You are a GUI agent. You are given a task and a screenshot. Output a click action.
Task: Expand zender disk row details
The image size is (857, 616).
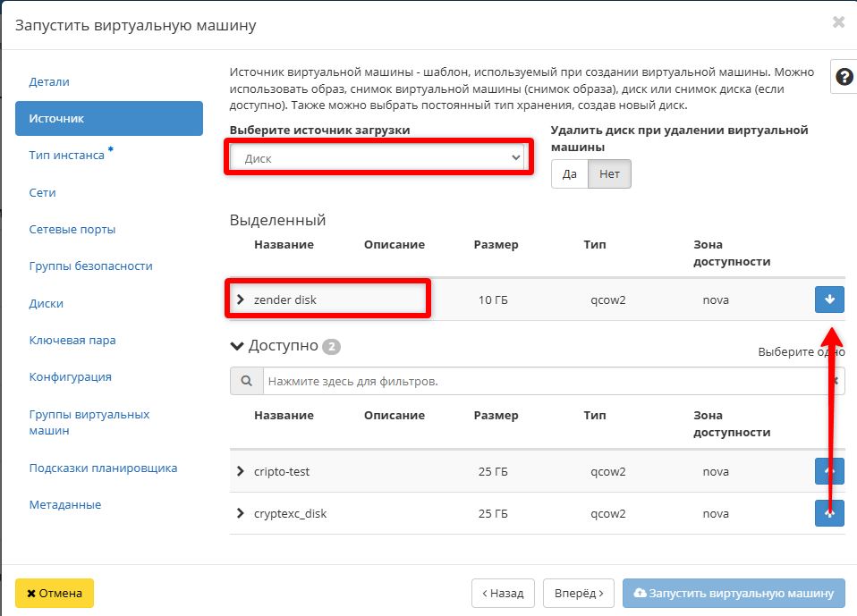pyautogui.click(x=240, y=300)
